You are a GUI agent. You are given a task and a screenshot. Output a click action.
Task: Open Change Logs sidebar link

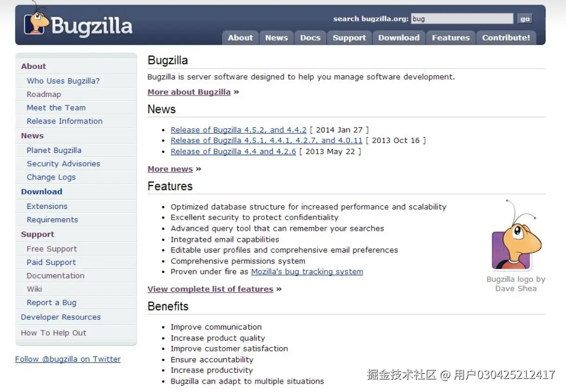(x=51, y=177)
